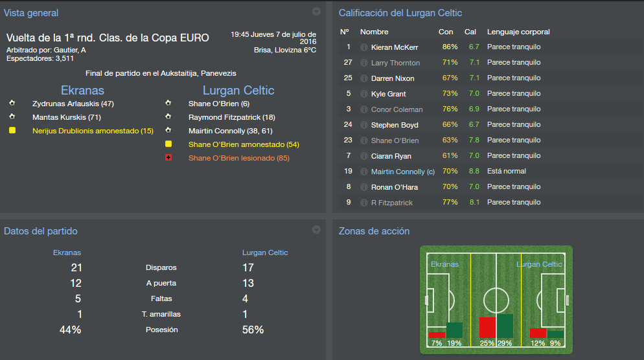Click the Lurgan Celtic heading in match stats

[x=265, y=253]
